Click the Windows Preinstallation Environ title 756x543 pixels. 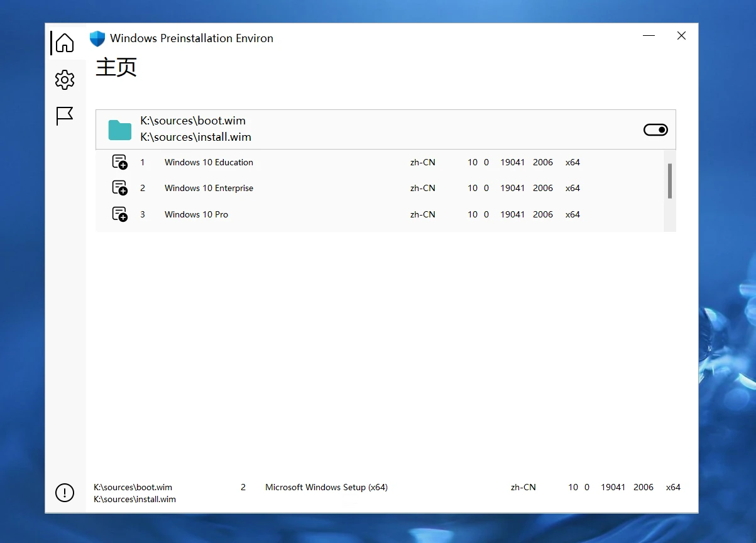coord(192,38)
